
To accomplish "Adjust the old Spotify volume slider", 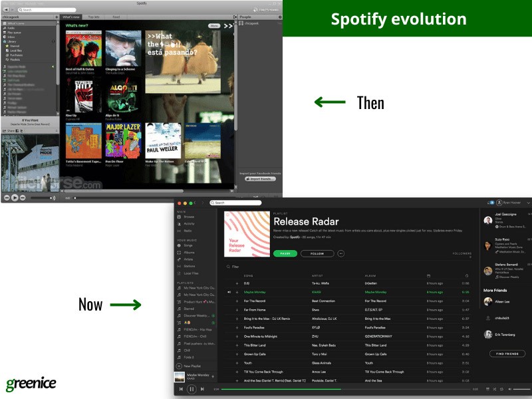I will pos(41,198).
